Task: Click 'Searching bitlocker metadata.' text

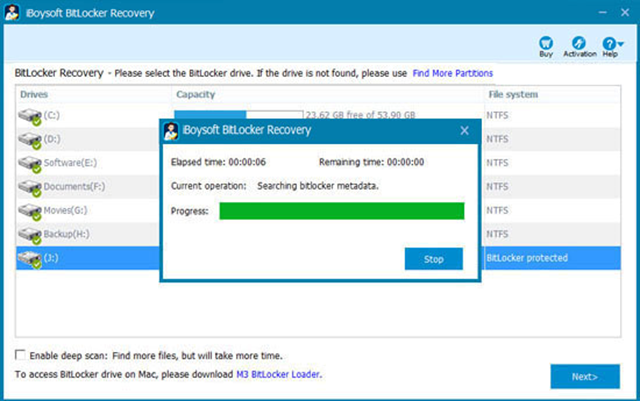Action: coord(318,186)
